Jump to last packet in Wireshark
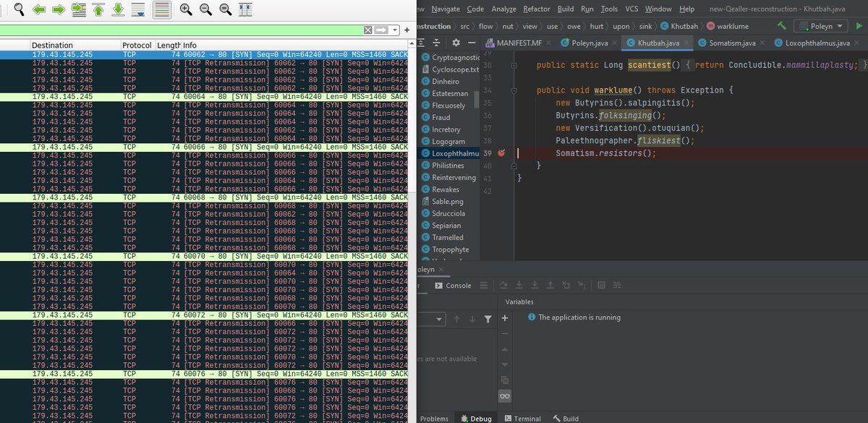The width and height of the screenshot is (868, 423). point(117,9)
